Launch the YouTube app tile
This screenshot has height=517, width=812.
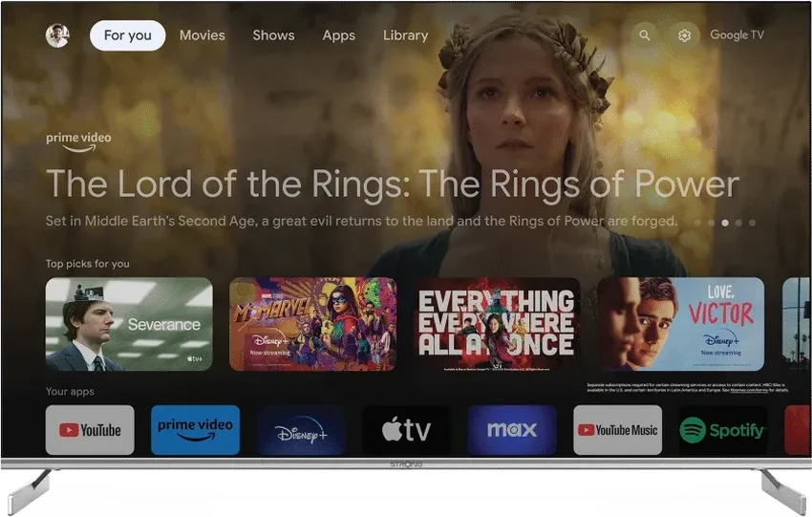pyautogui.click(x=90, y=430)
